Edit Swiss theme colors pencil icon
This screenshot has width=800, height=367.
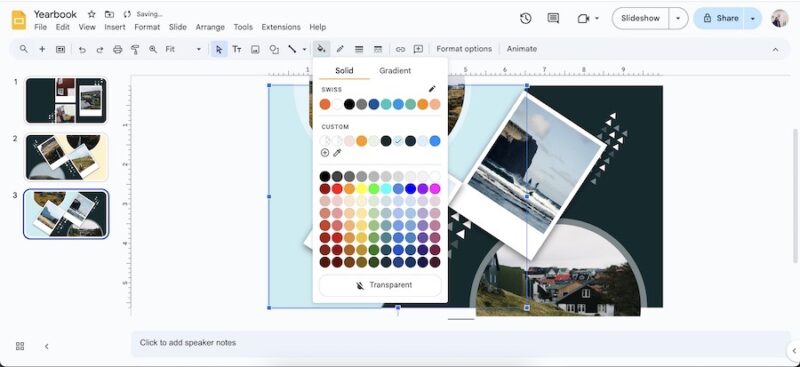click(x=432, y=89)
